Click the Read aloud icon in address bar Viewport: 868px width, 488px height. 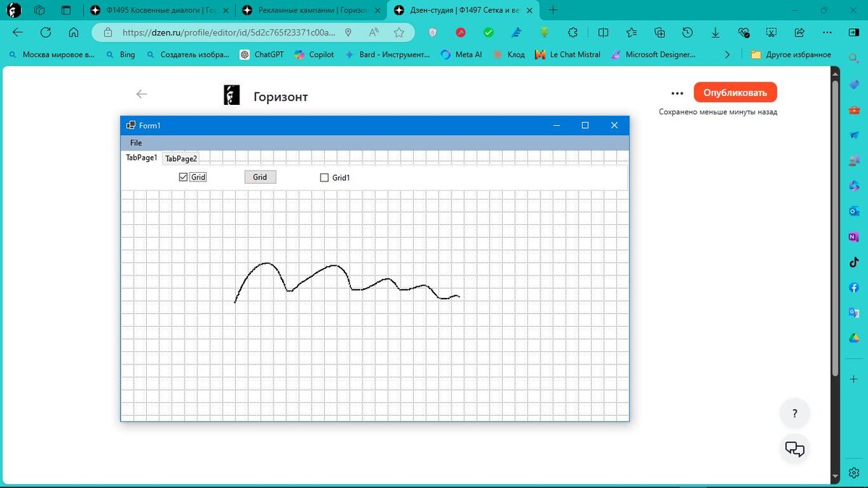click(374, 33)
